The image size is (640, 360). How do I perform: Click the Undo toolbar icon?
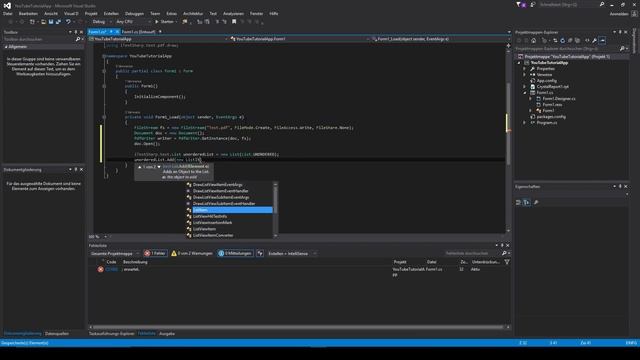(x=68, y=22)
